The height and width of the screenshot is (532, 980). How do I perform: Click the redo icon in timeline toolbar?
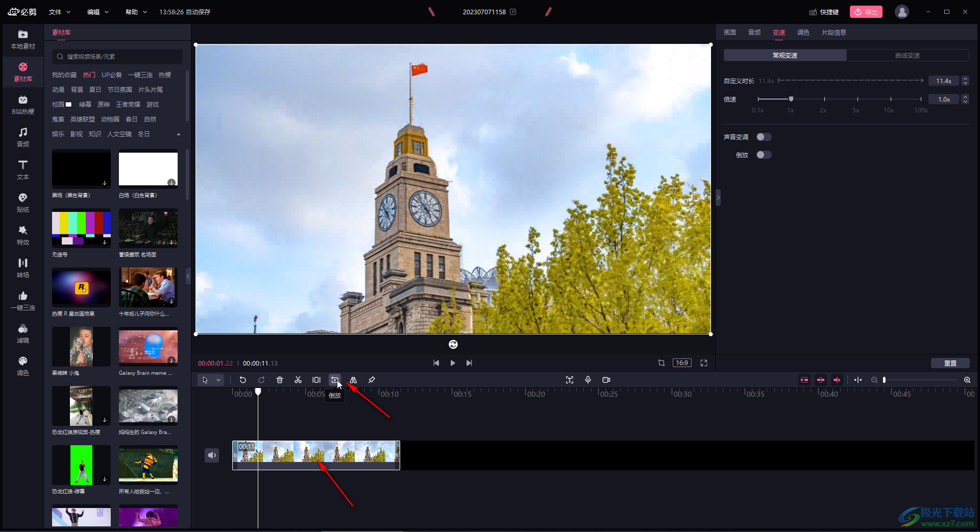pyautogui.click(x=261, y=380)
